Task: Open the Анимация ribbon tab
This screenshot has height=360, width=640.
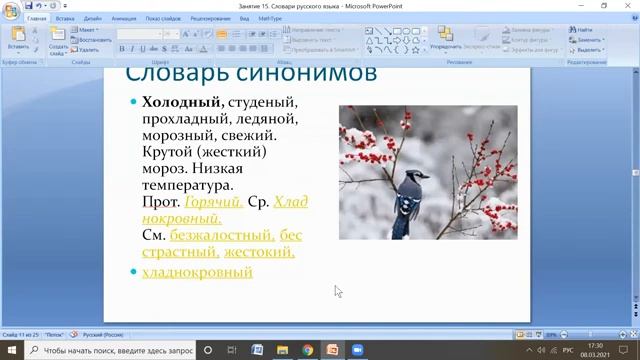Action: tap(124, 18)
